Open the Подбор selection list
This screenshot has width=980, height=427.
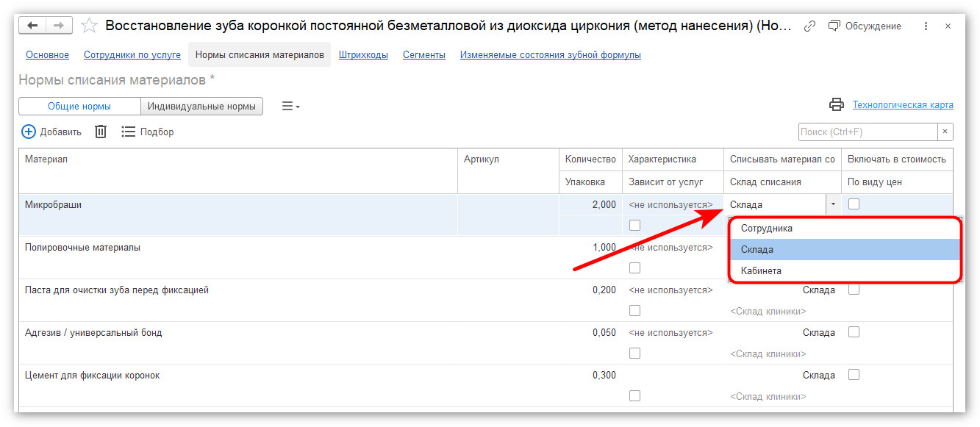tap(148, 132)
